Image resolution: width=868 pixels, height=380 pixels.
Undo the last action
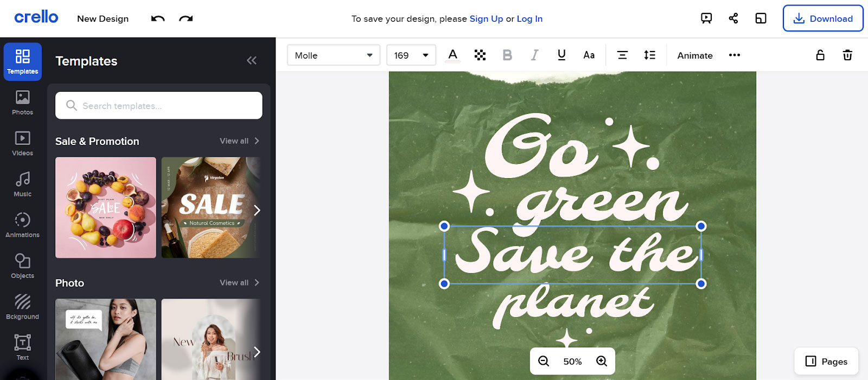point(158,18)
